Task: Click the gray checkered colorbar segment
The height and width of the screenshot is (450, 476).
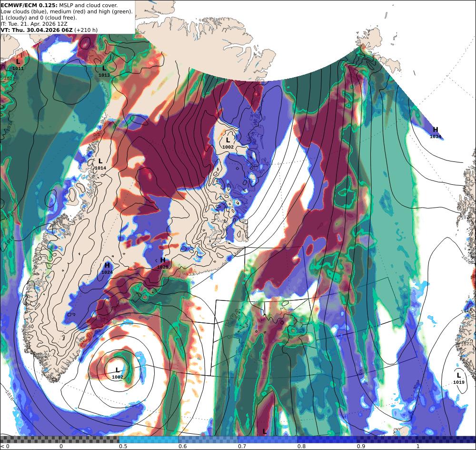Action: [59, 440]
